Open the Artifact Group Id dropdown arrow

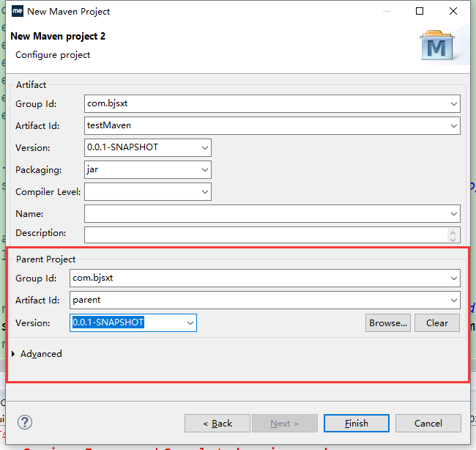(453, 103)
